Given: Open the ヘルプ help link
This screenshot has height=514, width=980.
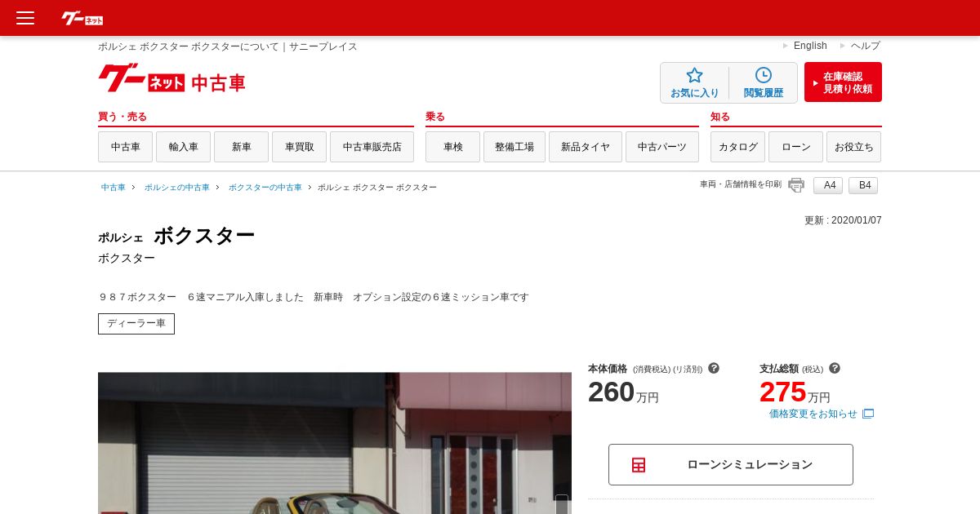Looking at the screenshot, I should pos(866,46).
